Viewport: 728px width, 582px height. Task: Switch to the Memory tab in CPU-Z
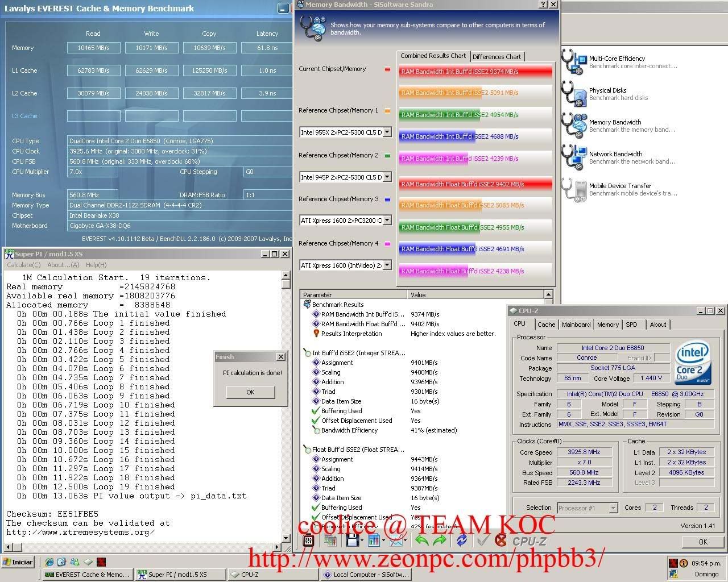point(608,325)
